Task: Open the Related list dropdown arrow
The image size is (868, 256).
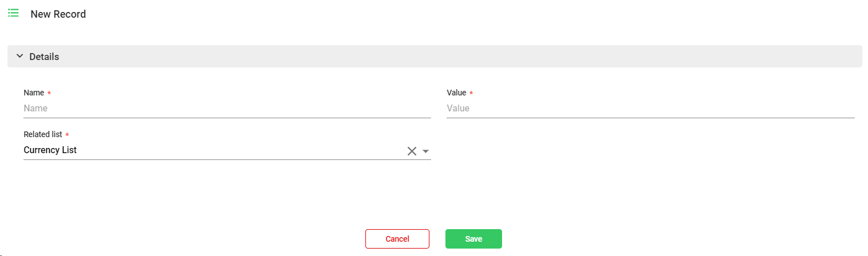Action: [x=425, y=151]
